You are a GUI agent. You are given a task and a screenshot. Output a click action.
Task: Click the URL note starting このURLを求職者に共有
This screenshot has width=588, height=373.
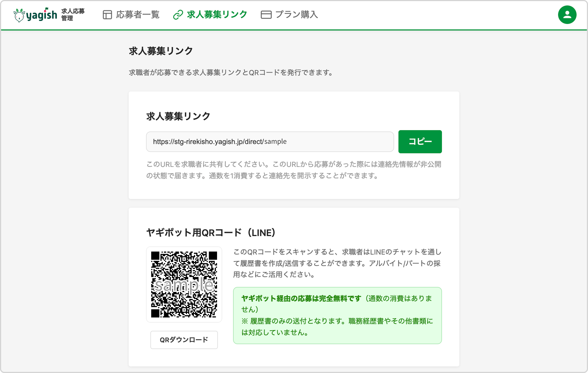pyautogui.click(x=294, y=170)
